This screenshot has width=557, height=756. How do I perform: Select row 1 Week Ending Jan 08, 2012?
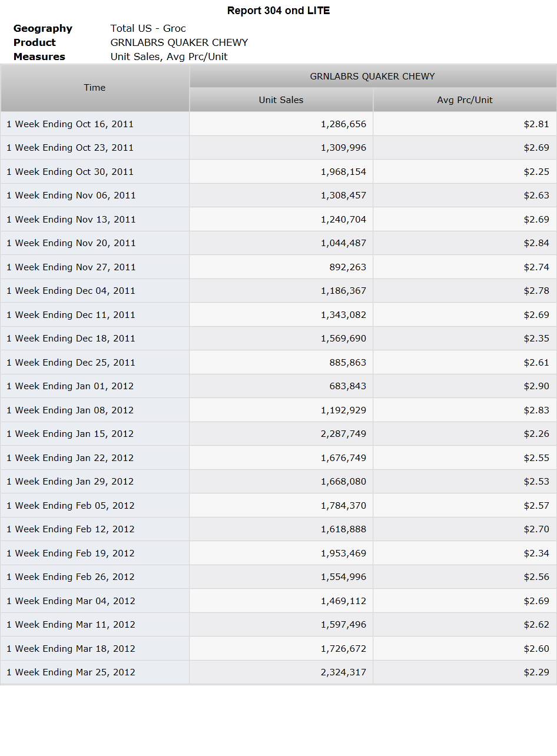(278, 410)
